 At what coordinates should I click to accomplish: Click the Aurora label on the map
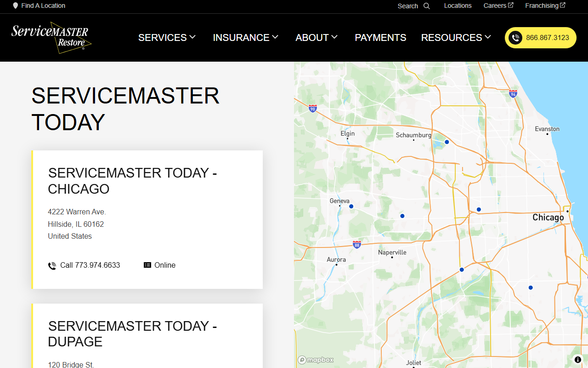point(336,259)
